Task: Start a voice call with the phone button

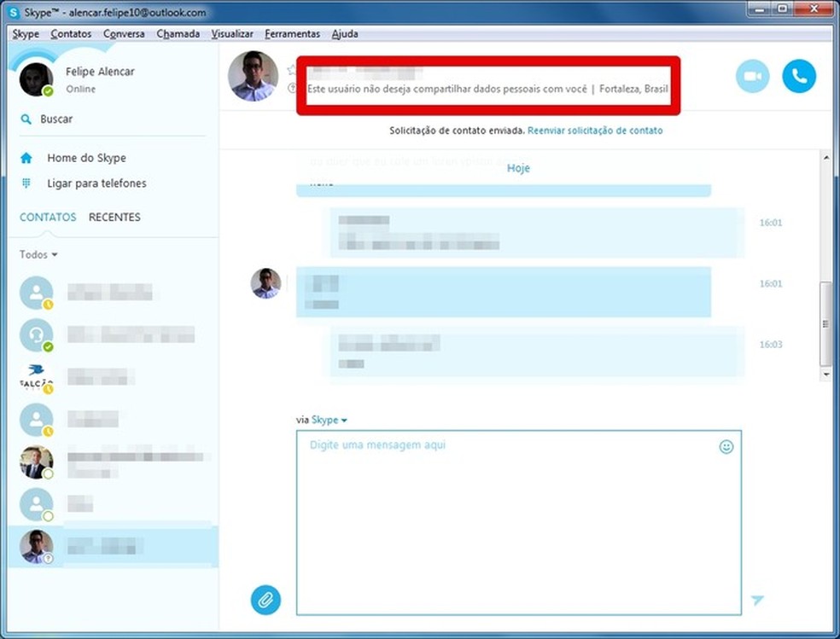Action: pyautogui.click(x=799, y=77)
